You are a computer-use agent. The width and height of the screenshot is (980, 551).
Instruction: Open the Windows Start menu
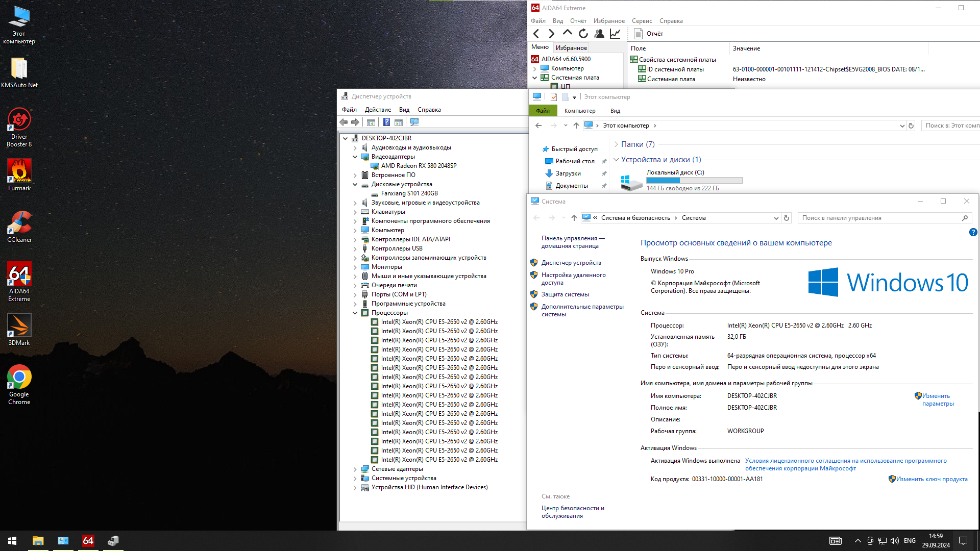point(12,541)
